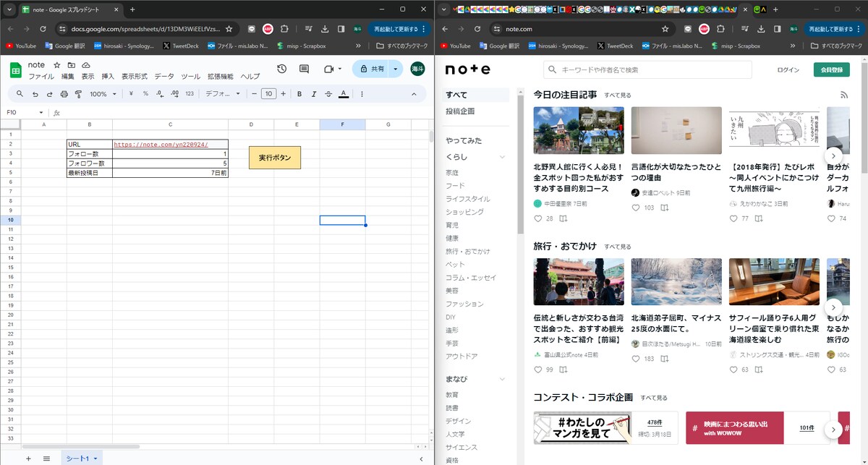Open downloads icon in note.com window
The image size is (868, 465).
coord(759,29)
